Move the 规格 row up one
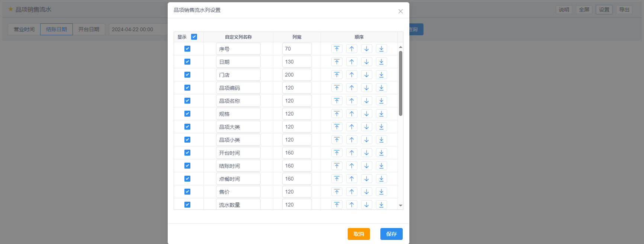644x244 pixels. pos(352,114)
